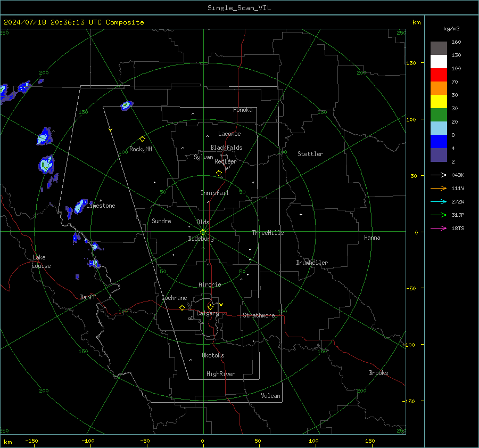Click the kg/m2 unit label
479x448 pixels.
coord(451,29)
